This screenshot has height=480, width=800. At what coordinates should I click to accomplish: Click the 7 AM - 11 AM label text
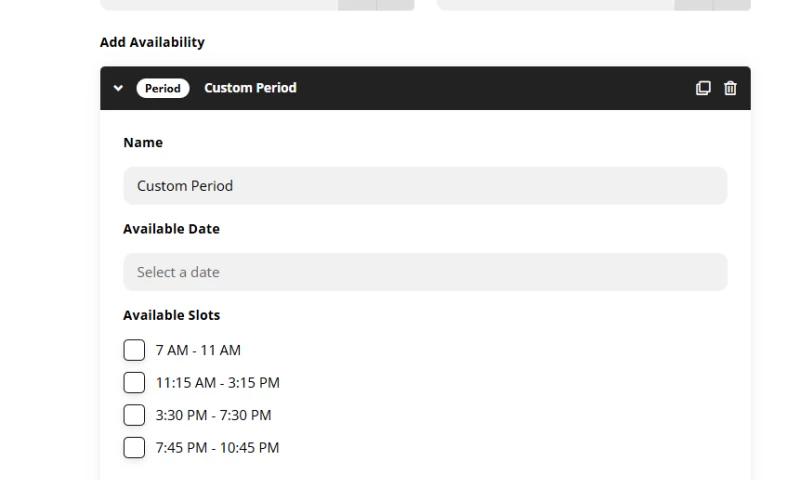[198, 350]
